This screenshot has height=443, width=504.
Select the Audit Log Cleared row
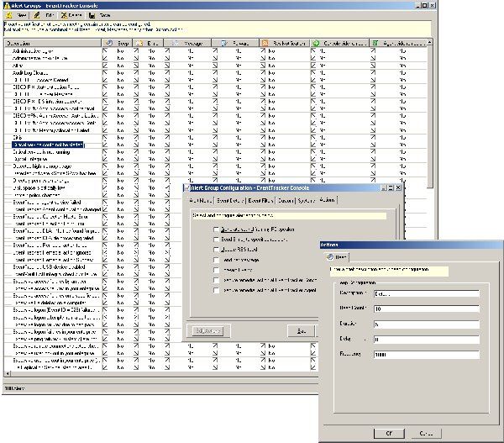[30, 72]
